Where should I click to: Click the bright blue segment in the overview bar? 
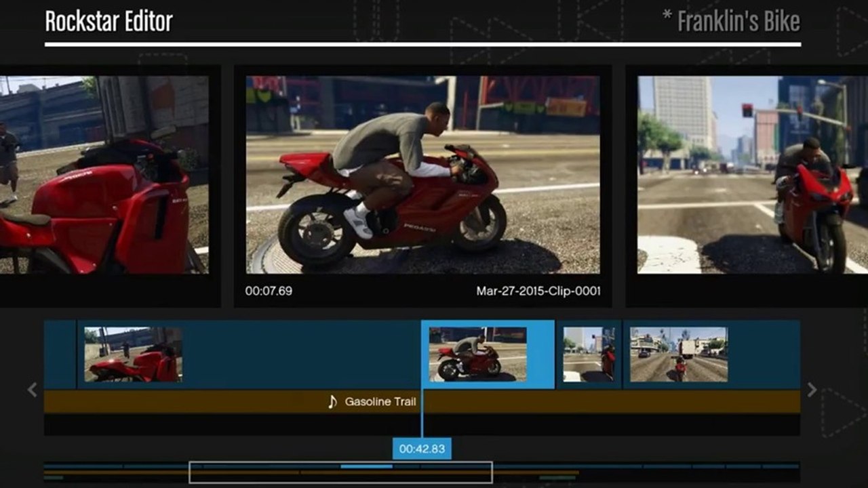tap(366, 466)
